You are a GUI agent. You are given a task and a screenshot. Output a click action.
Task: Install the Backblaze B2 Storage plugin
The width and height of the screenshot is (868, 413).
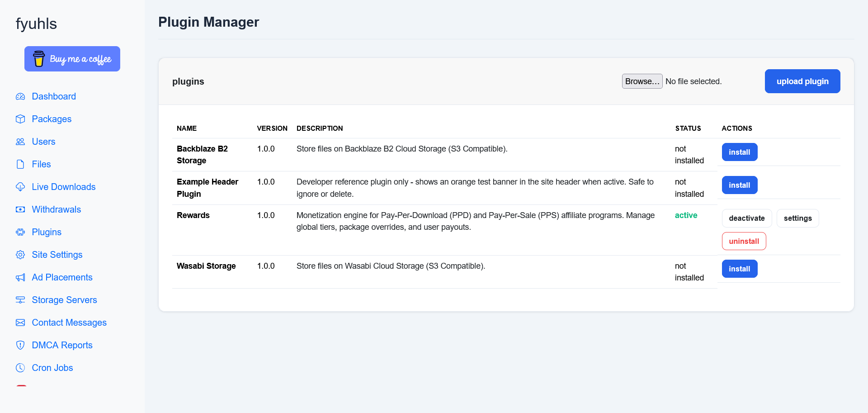[x=739, y=152]
